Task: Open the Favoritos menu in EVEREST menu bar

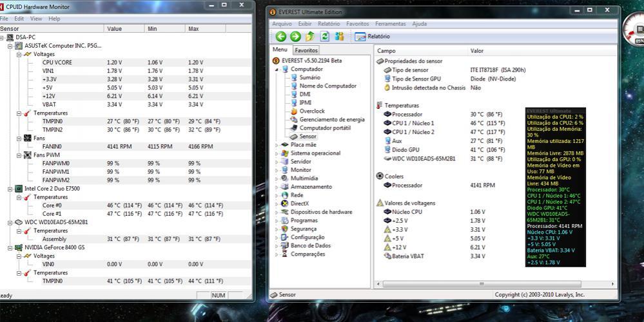Action: (357, 24)
